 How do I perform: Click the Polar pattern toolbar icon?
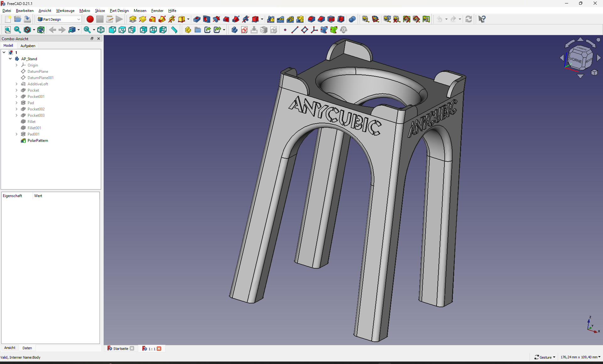click(x=290, y=19)
